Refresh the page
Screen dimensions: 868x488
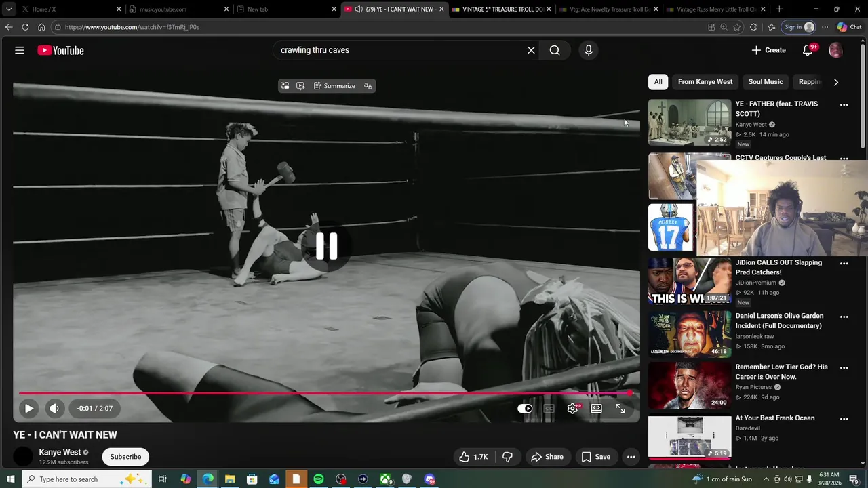[x=25, y=27]
